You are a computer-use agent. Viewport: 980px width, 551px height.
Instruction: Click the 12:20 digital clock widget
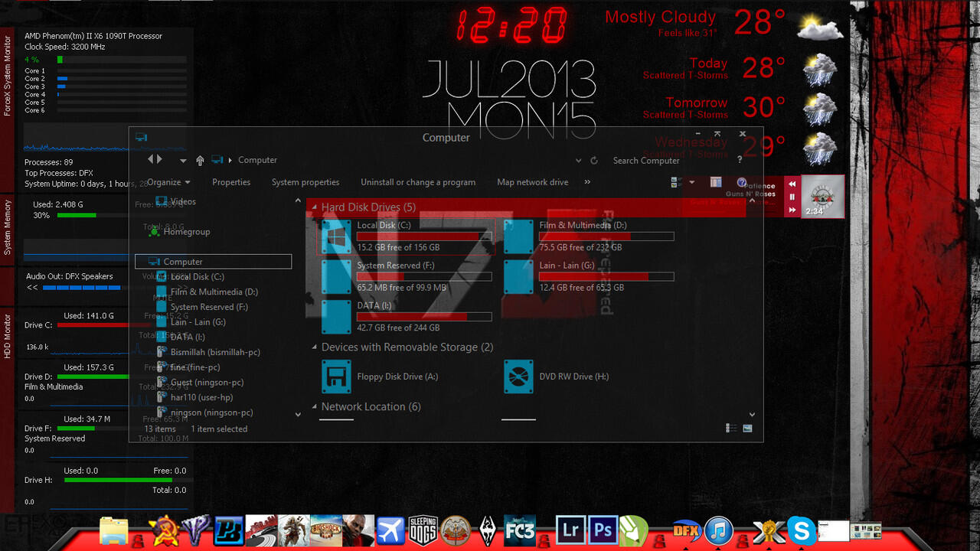(x=511, y=25)
